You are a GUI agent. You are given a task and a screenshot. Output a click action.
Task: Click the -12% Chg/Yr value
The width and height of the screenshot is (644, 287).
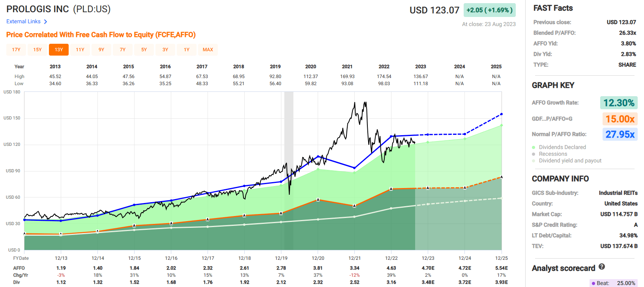[354, 275]
